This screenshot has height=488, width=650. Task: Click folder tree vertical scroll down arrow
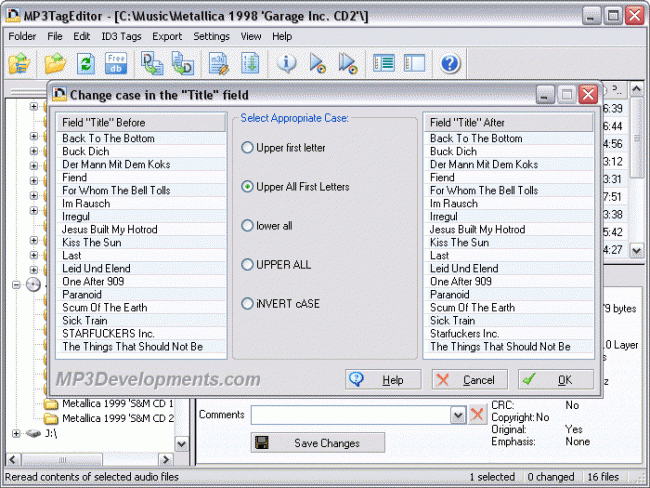point(182,444)
